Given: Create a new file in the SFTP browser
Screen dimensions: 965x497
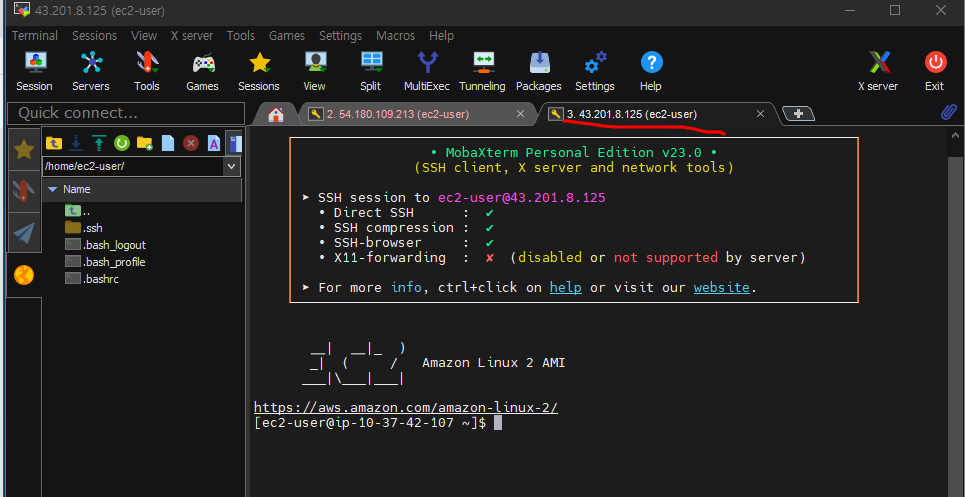Looking at the screenshot, I should 167,143.
